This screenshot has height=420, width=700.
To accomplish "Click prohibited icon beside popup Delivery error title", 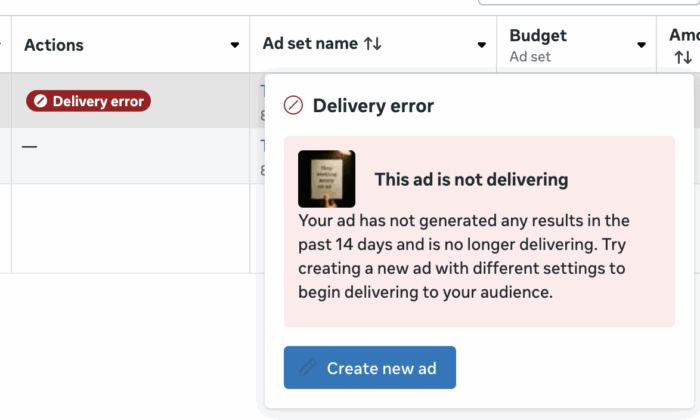I will tap(293, 105).
